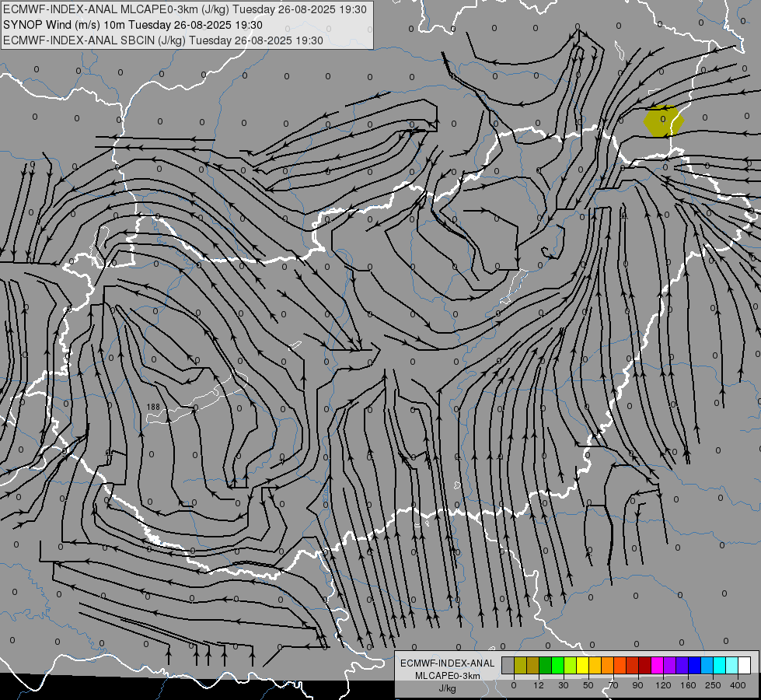Screen dimensions: 761x700
Task: Click the SBCIN header line
Action: [163, 40]
